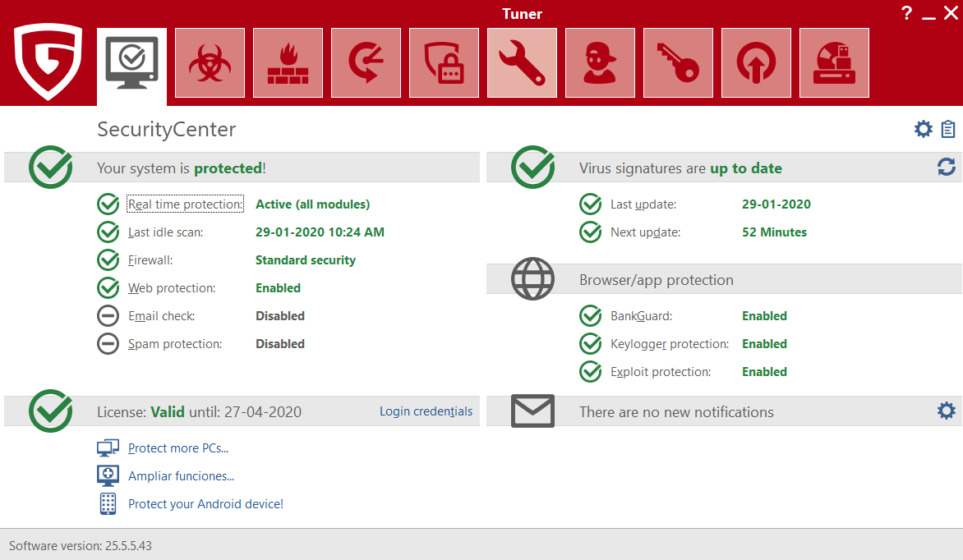Click the Last update label
The width and height of the screenshot is (963, 560).
[x=643, y=204]
